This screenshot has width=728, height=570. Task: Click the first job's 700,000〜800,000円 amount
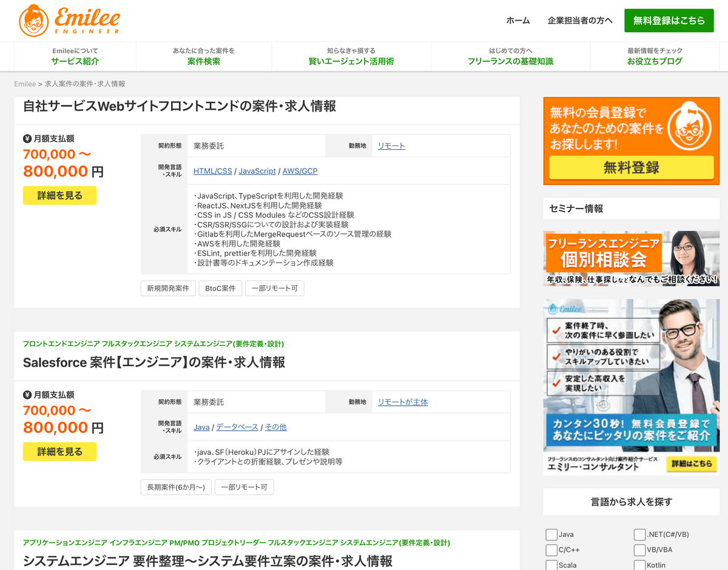tap(63, 163)
